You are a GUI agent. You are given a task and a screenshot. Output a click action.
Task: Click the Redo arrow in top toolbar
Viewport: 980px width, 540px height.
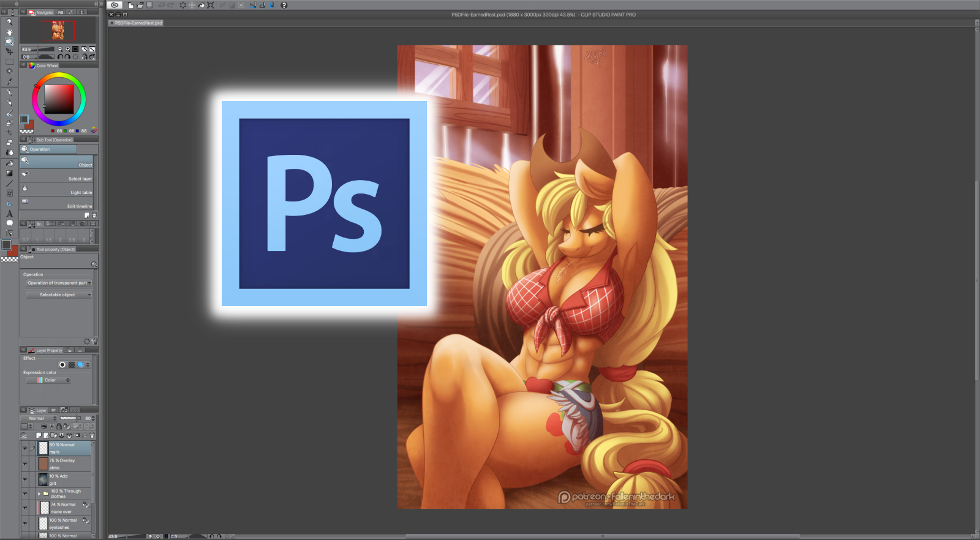(170, 5)
